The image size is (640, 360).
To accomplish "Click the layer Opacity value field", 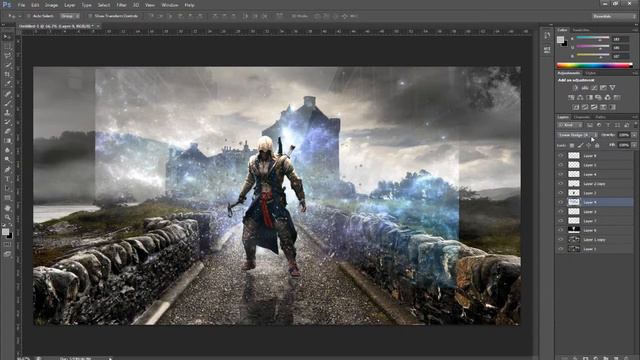I will click(624, 135).
